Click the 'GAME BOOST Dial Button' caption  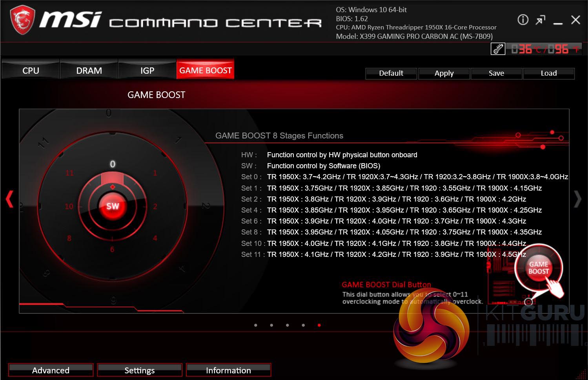386,285
